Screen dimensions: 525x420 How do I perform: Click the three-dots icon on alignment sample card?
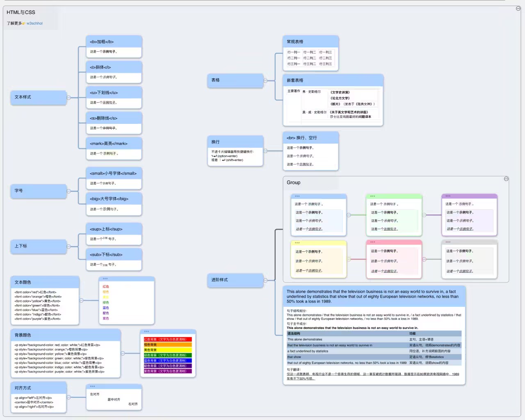pos(92,386)
